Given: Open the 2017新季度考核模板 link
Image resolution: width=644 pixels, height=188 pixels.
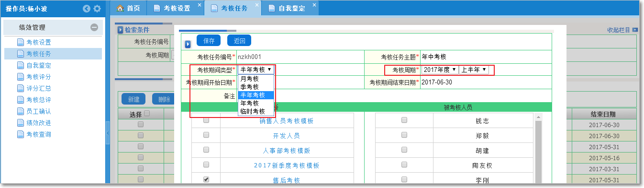Looking at the screenshot, I should click(286, 165).
